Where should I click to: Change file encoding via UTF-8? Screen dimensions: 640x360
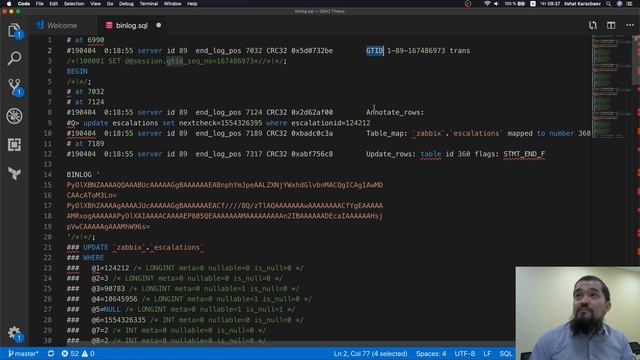point(464,353)
